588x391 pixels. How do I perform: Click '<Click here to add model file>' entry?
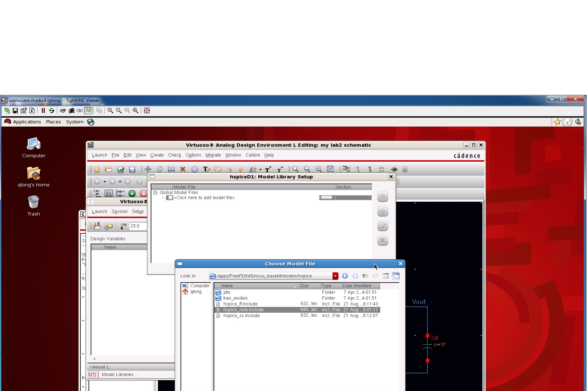point(204,198)
